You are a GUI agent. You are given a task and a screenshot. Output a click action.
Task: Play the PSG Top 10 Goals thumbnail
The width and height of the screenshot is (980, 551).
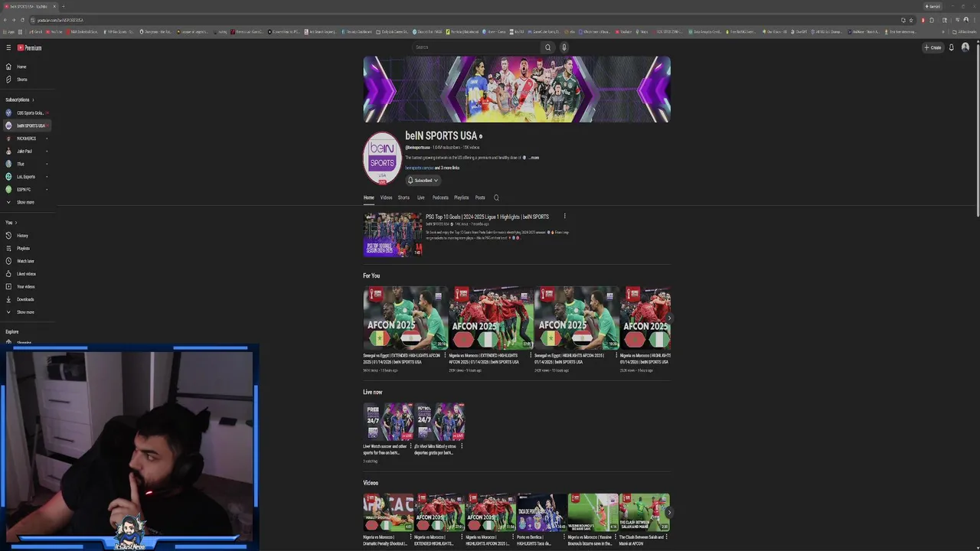point(393,235)
